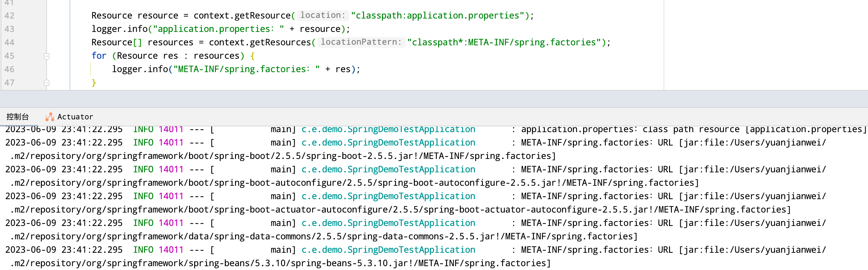Click the spring-data-commons-2.5.5.jar log path line
868x270 pixels.
point(324,237)
